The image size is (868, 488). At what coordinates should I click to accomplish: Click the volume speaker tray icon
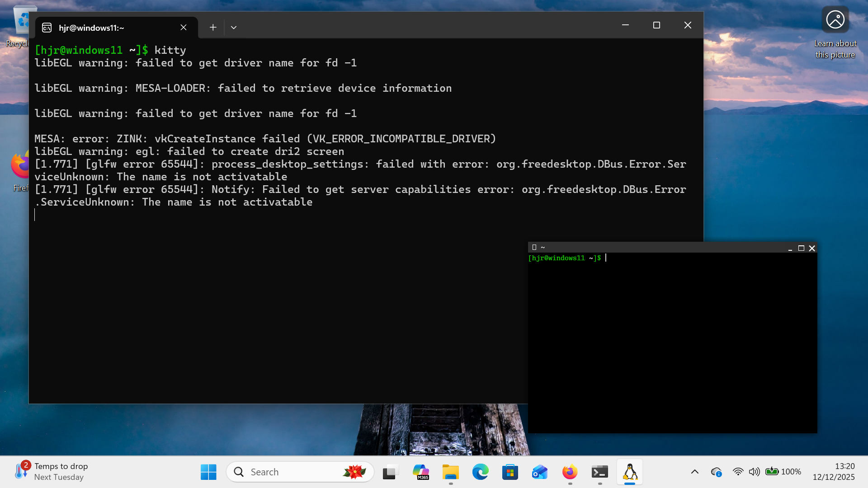pyautogui.click(x=754, y=472)
